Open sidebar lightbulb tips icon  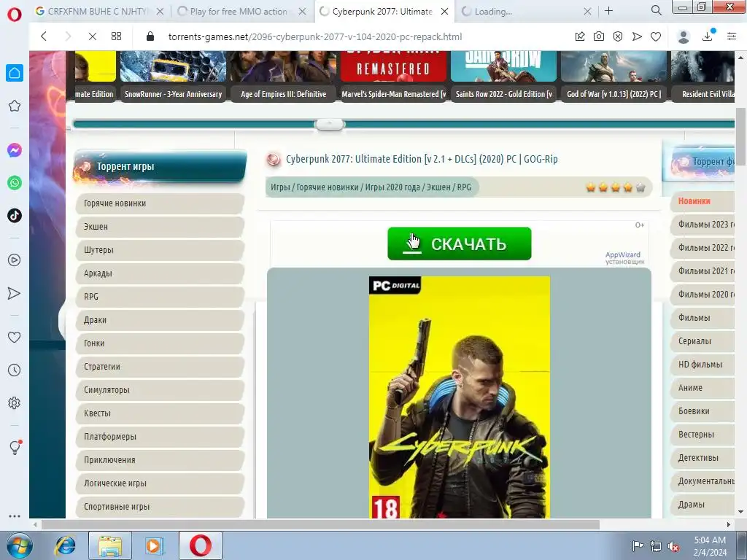pos(15,447)
